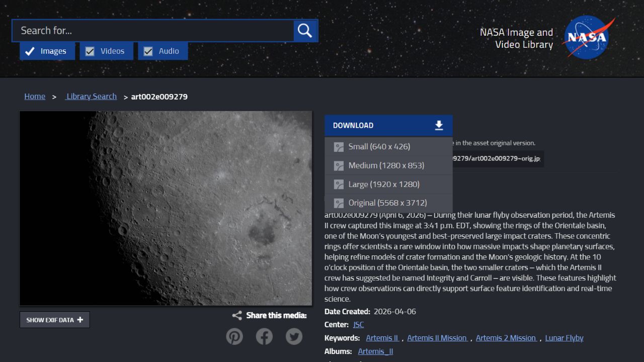Share on Facebook icon

tap(264, 336)
